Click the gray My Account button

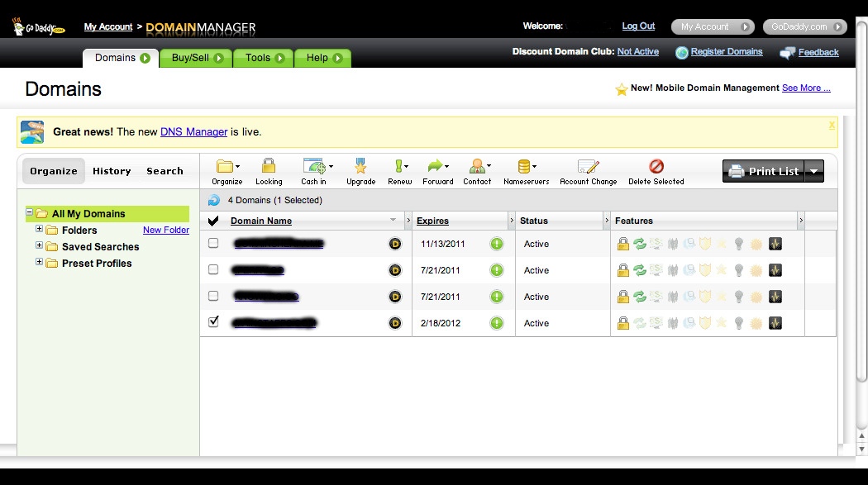pyautogui.click(x=713, y=26)
